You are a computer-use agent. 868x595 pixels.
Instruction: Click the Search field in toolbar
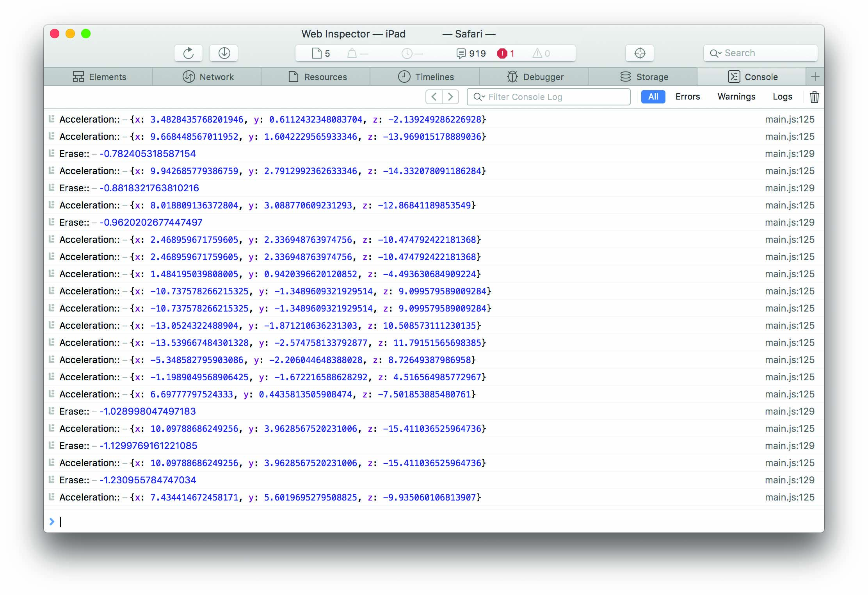coord(760,53)
